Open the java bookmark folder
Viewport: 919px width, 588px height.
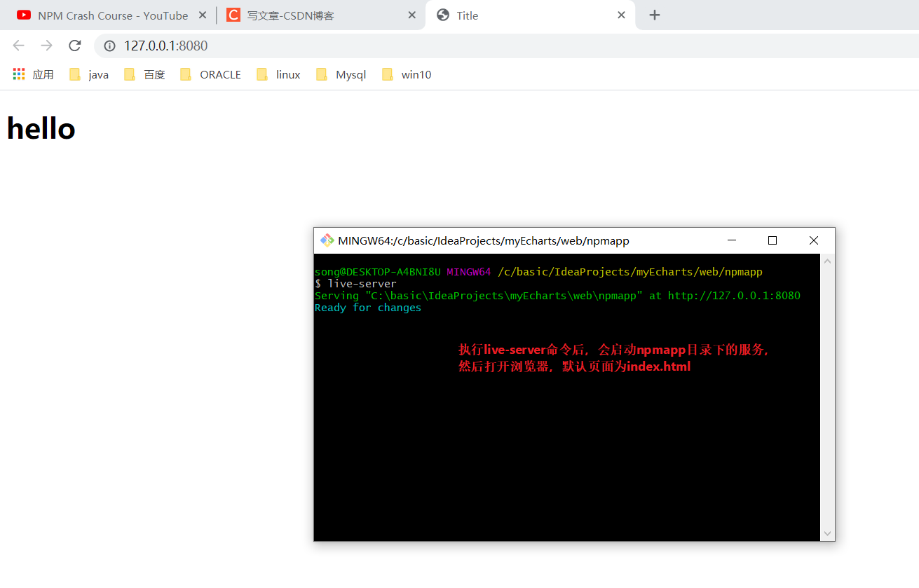pos(89,74)
